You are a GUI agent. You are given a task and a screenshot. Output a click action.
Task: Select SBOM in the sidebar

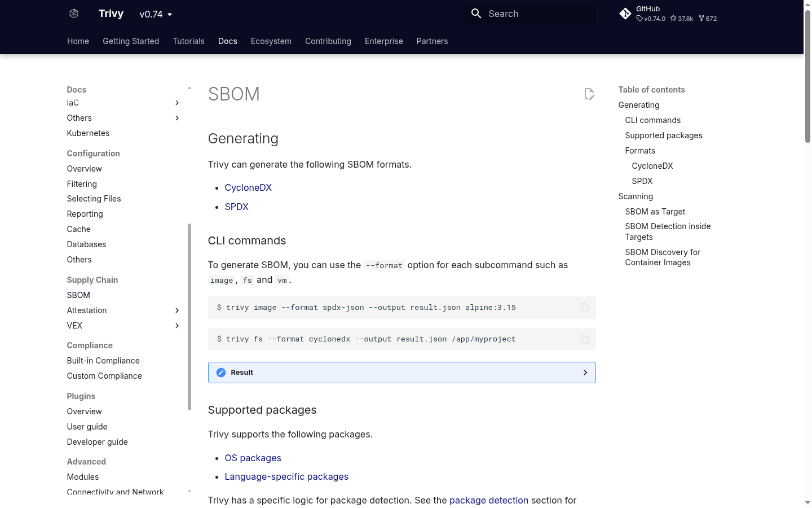78,295
